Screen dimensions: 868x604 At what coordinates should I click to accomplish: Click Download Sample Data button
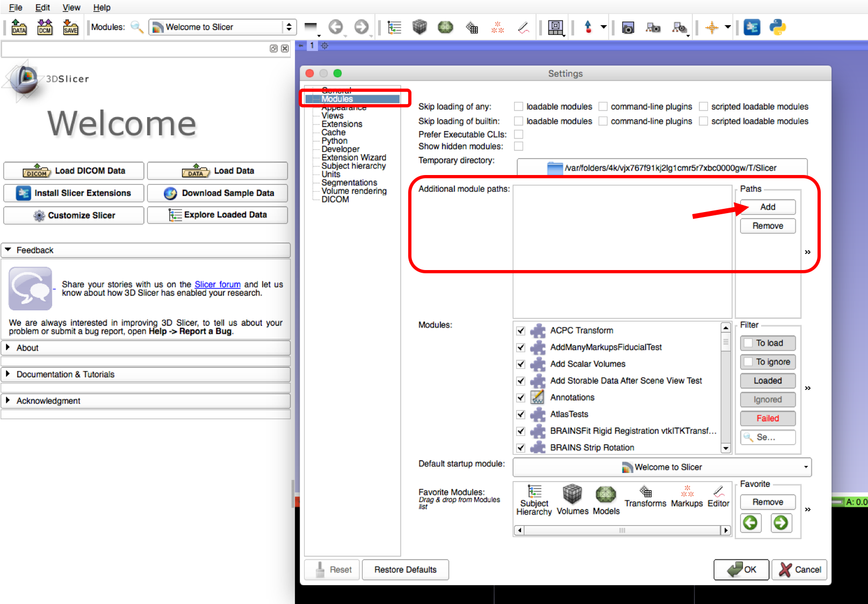(x=218, y=193)
